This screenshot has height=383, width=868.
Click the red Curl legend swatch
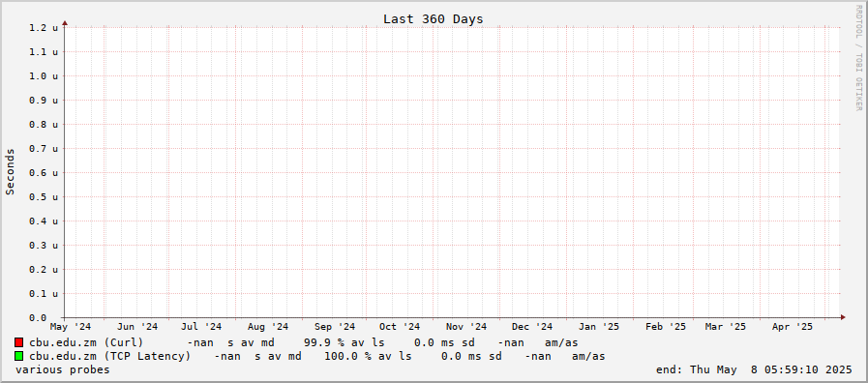click(x=18, y=342)
